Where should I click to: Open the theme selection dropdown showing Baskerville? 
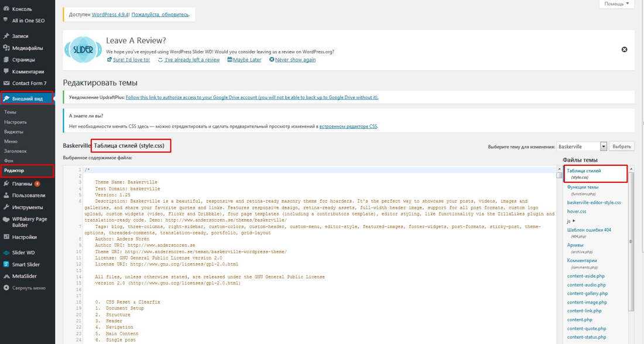[582, 147]
